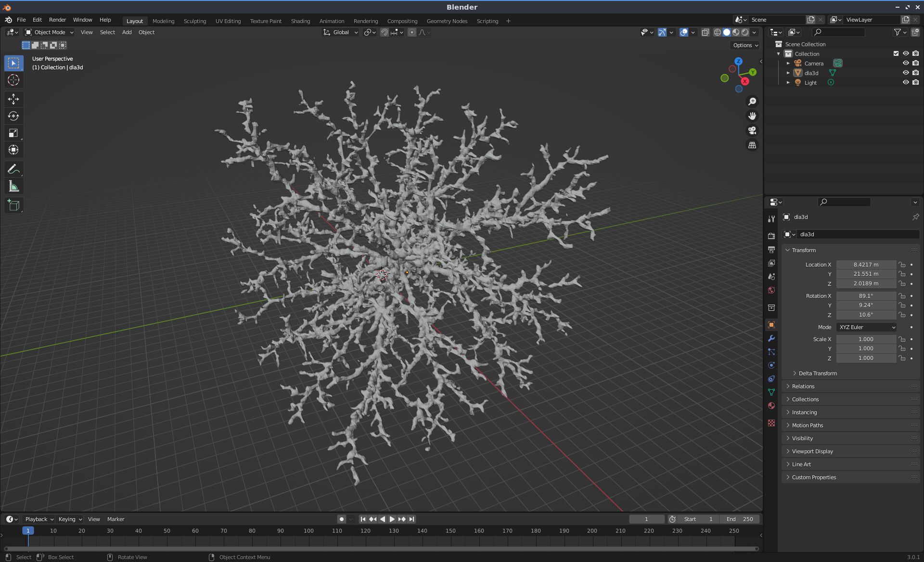Switch to the Sculpting workspace tab

(x=194, y=21)
